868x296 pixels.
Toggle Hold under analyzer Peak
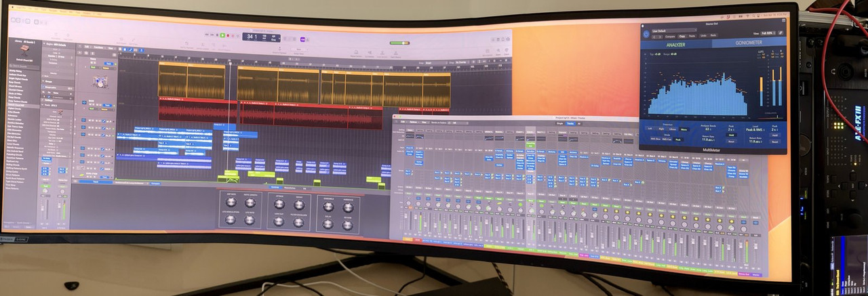tap(731, 135)
